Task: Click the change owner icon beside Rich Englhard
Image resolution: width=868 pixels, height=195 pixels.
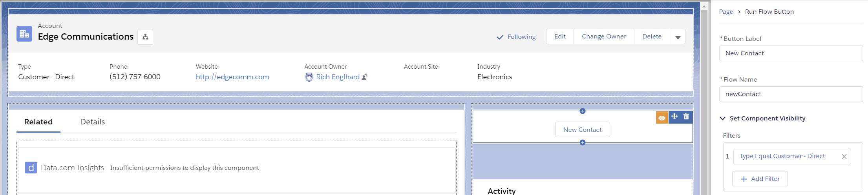Action: pos(365,77)
